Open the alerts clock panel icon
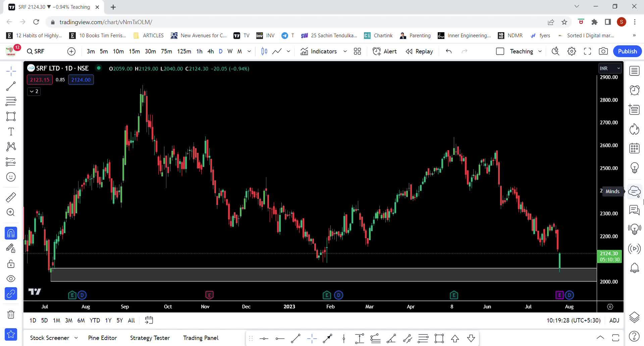 point(634,90)
